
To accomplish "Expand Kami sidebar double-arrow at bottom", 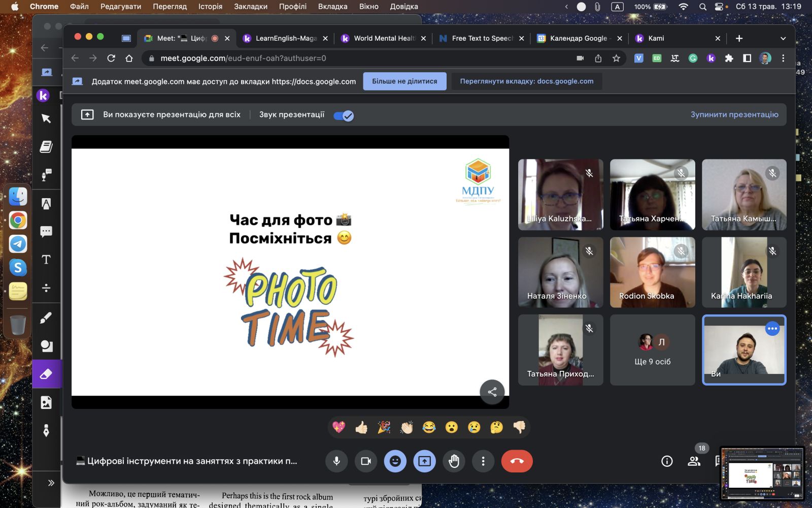I will click(x=51, y=483).
